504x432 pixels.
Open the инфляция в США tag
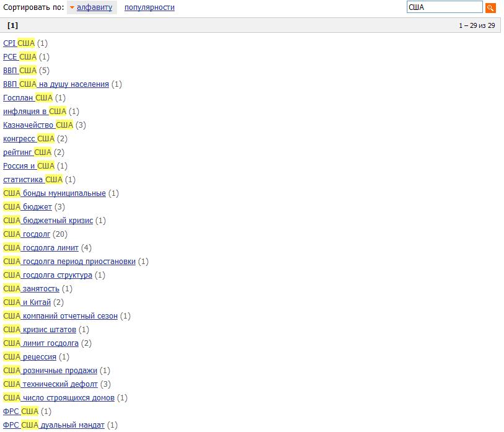(x=35, y=112)
